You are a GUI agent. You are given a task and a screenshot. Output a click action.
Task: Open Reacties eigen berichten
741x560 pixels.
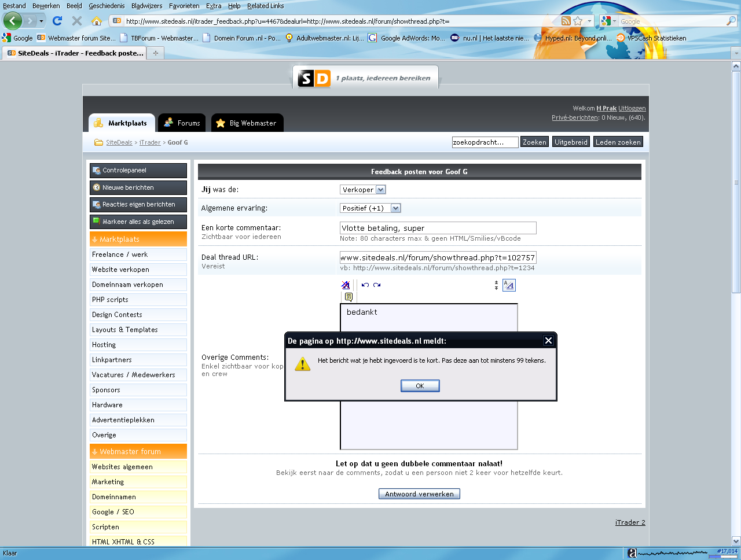coord(138,204)
